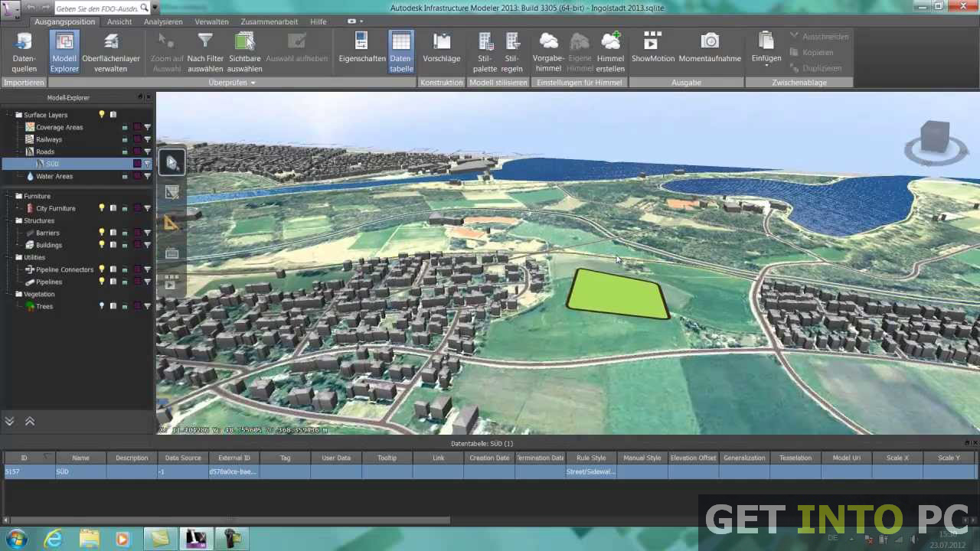The width and height of the screenshot is (980, 551).
Task: Select the arrow selection tool in viewport
Action: click(x=171, y=162)
